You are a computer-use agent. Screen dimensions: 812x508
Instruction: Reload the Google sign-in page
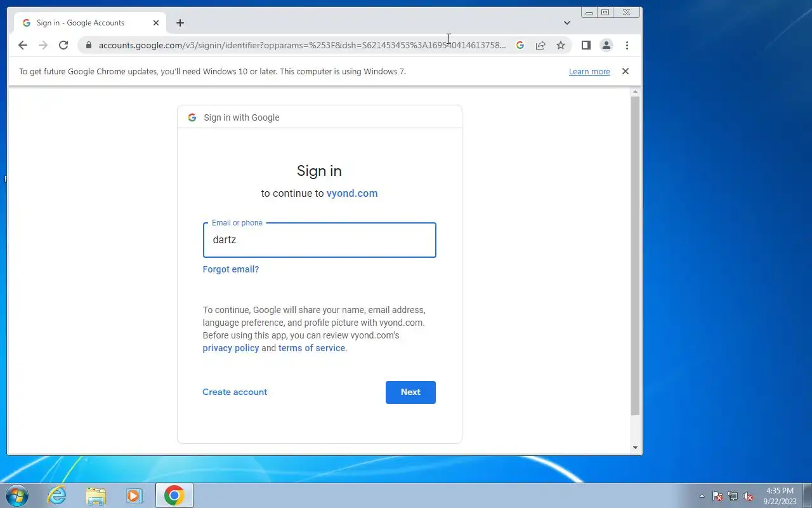(x=63, y=45)
